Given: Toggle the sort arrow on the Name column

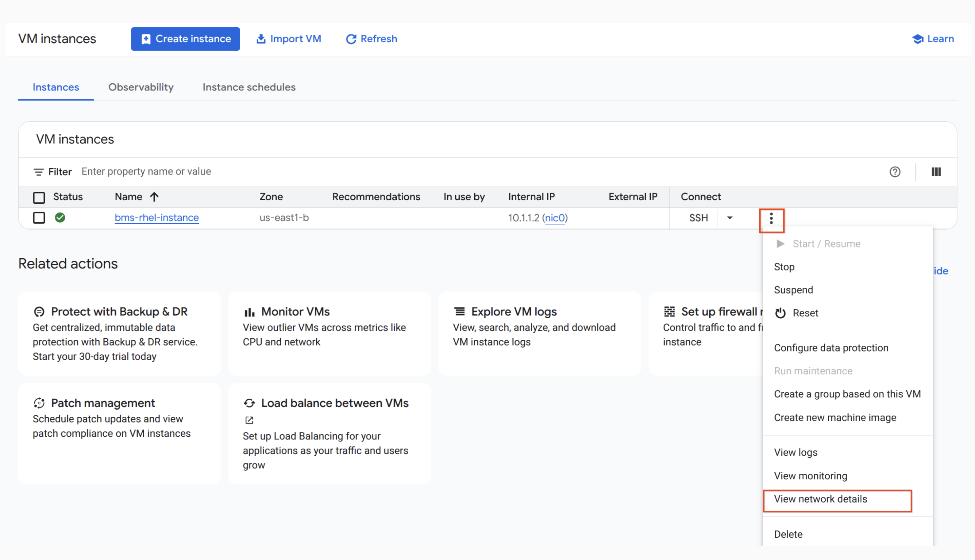Looking at the screenshot, I should [x=154, y=197].
